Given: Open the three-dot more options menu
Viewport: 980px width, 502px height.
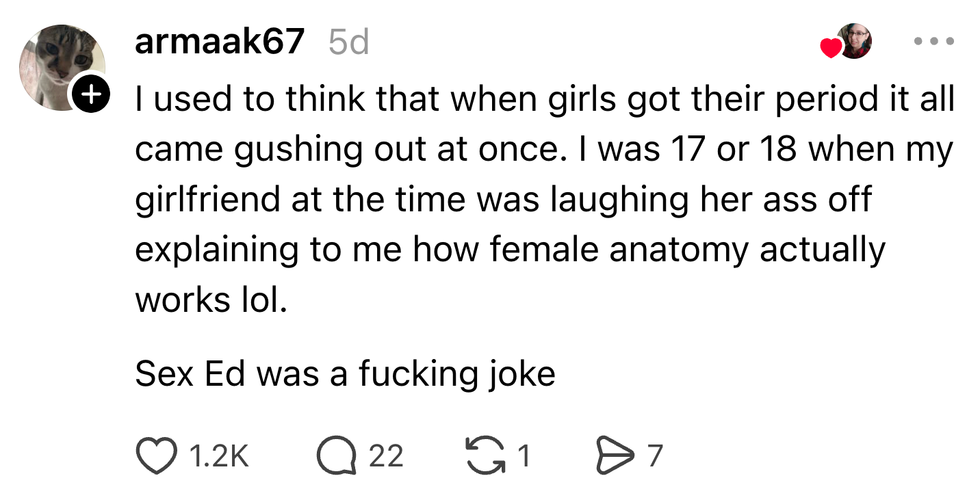Looking at the screenshot, I should 934,42.
